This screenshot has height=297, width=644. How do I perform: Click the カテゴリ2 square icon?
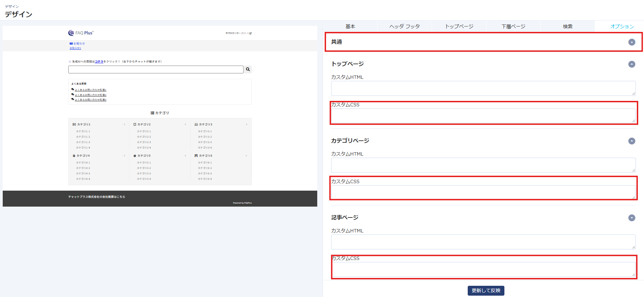tap(135, 124)
